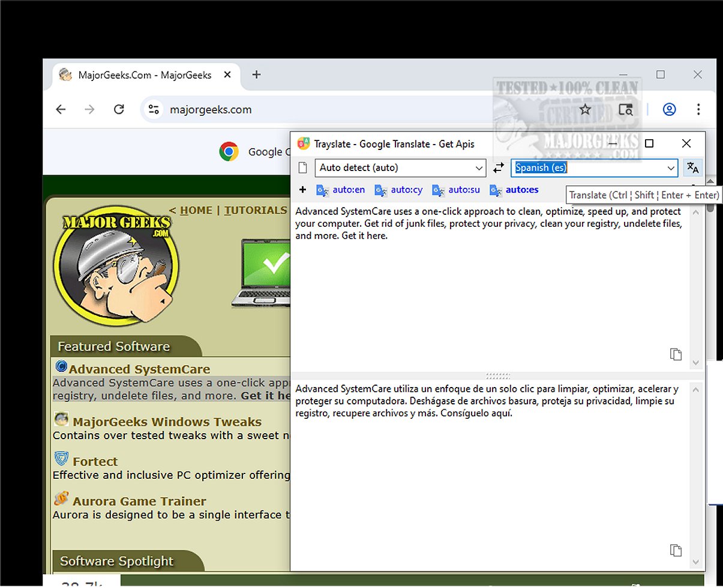723x588 pixels.
Task: Click the Advanced SystemCare blue icon
Action: click(61, 367)
